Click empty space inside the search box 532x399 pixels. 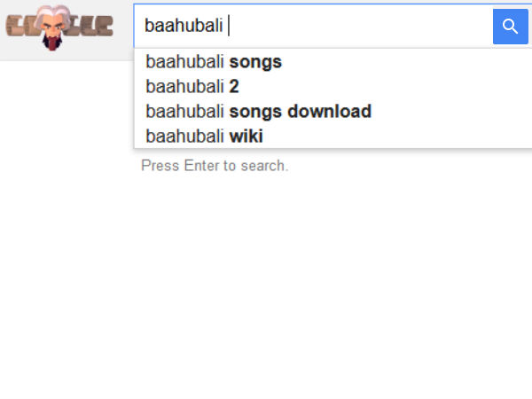point(372,27)
